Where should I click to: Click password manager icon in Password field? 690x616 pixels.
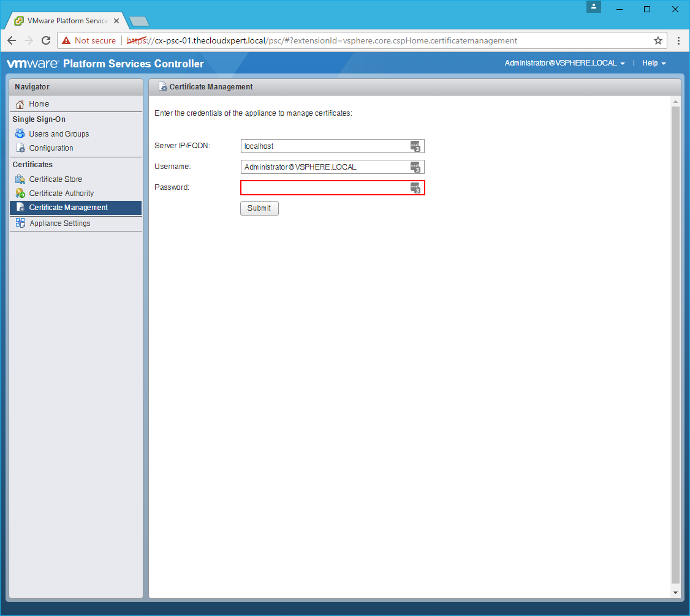415,188
